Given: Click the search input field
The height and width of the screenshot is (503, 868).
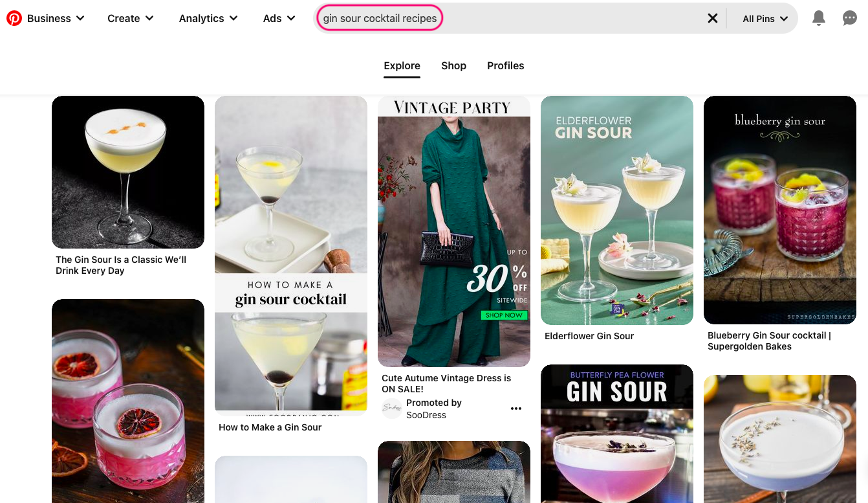Looking at the screenshot, I should (x=380, y=18).
